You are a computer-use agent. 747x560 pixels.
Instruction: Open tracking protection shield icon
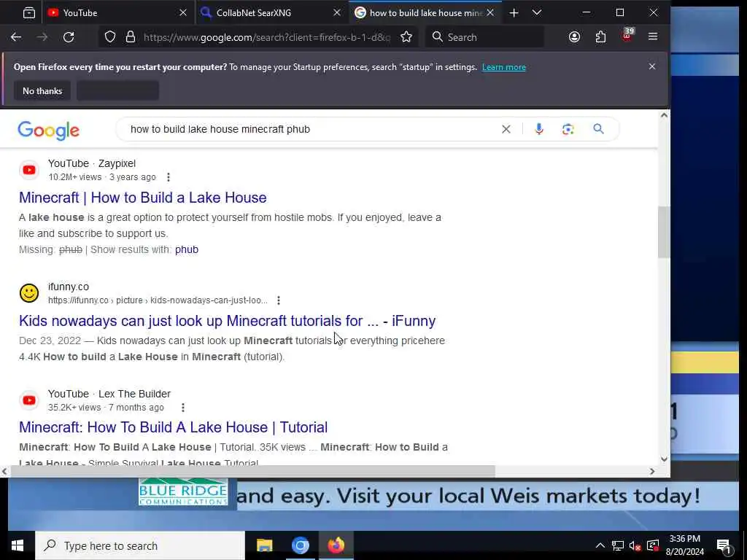tap(110, 37)
